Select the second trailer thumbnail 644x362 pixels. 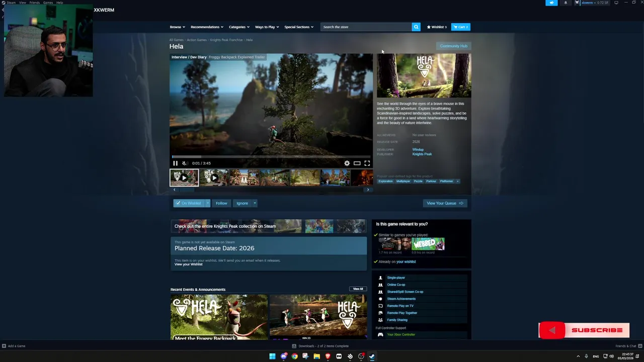click(214, 177)
